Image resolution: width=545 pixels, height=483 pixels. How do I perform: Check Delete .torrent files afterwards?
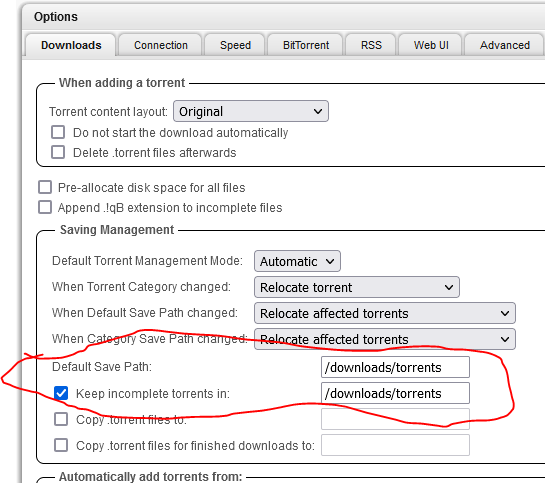click(58, 152)
